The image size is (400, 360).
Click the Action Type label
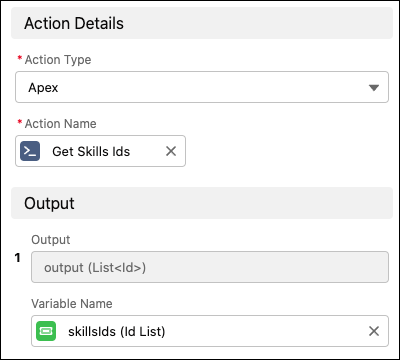[58, 60]
